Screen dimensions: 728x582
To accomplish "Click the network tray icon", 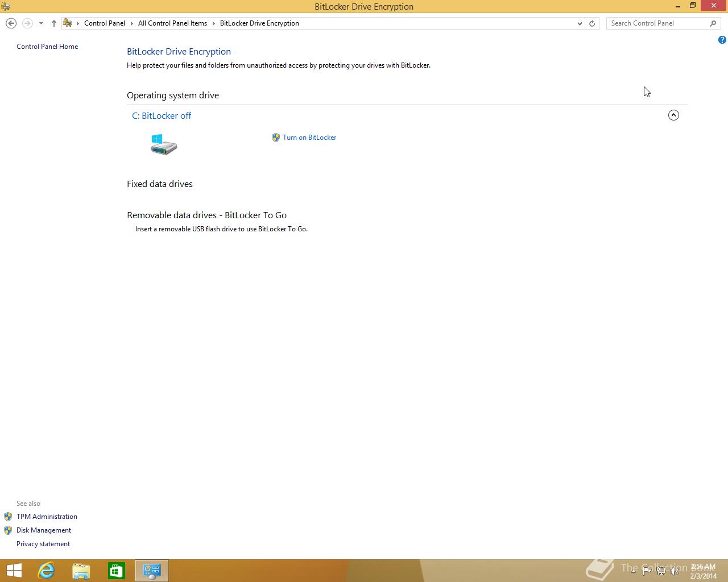I will [x=661, y=571].
